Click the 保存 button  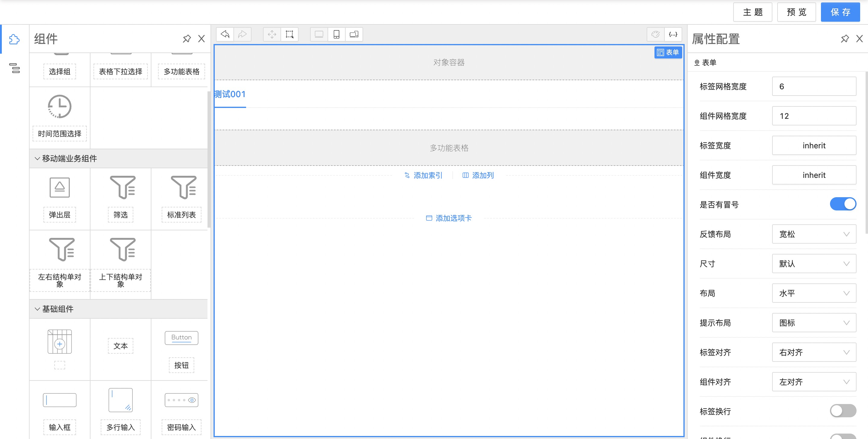[x=840, y=12]
